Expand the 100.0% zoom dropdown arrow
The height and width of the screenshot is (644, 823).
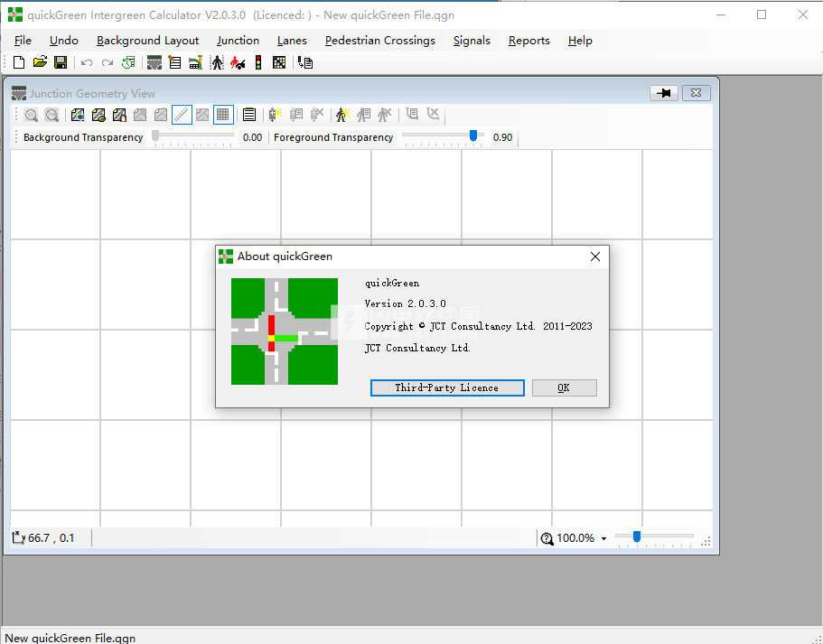tap(603, 538)
